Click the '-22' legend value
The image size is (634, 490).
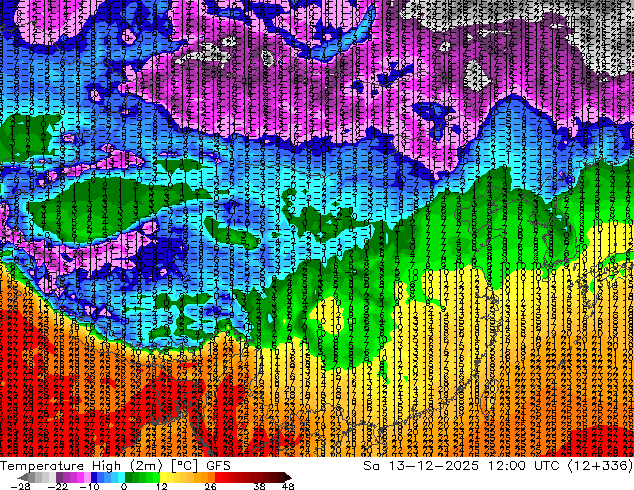point(57,486)
